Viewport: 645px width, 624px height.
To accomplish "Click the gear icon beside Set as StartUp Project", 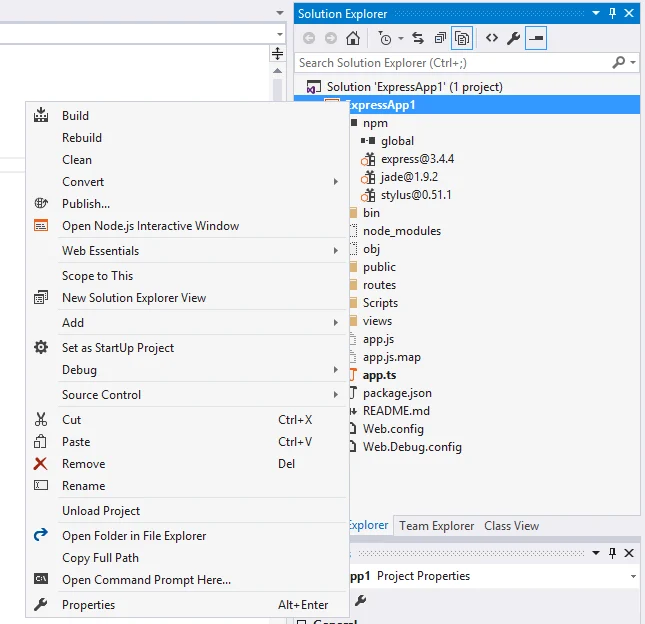I will click(x=41, y=347).
